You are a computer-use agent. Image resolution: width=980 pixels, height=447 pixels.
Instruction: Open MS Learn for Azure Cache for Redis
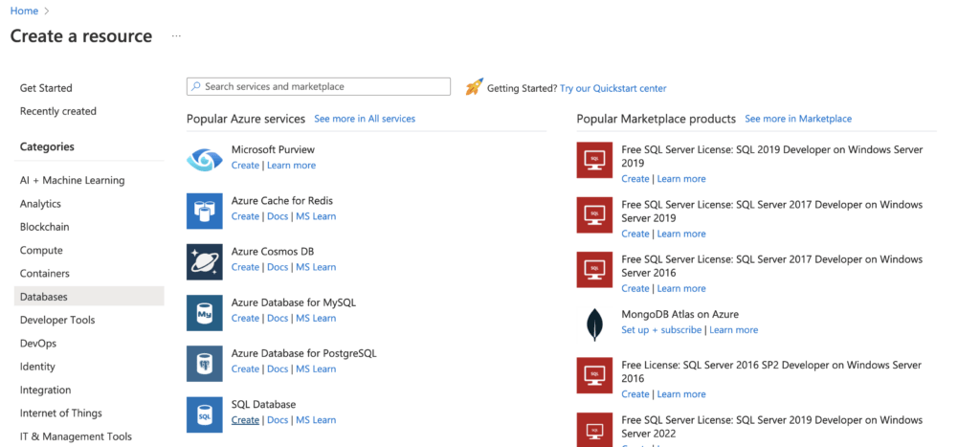(x=316, y=216)
